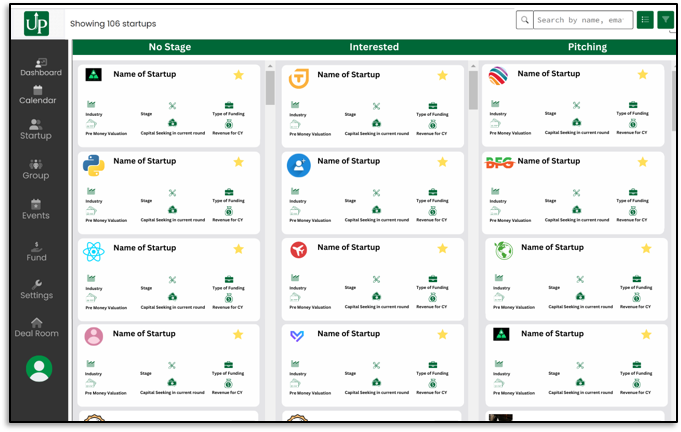
Task: Toggle star on purple heart startup card
Action: [443, 334]
